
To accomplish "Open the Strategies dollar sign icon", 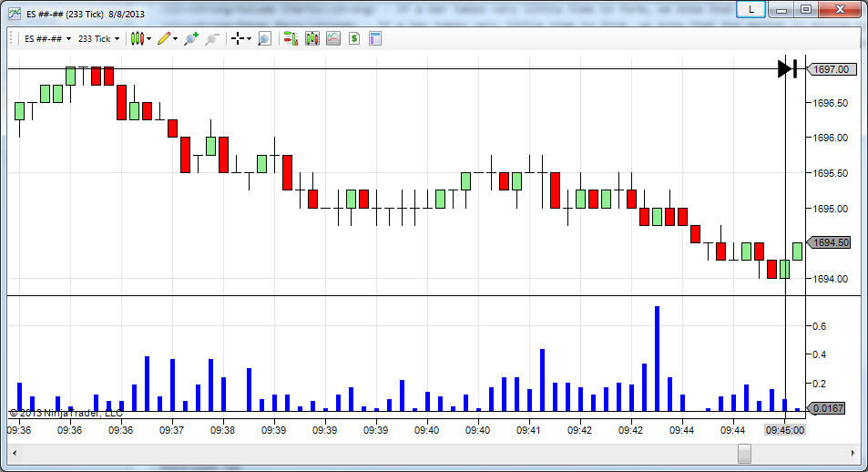I will [353, 39].
